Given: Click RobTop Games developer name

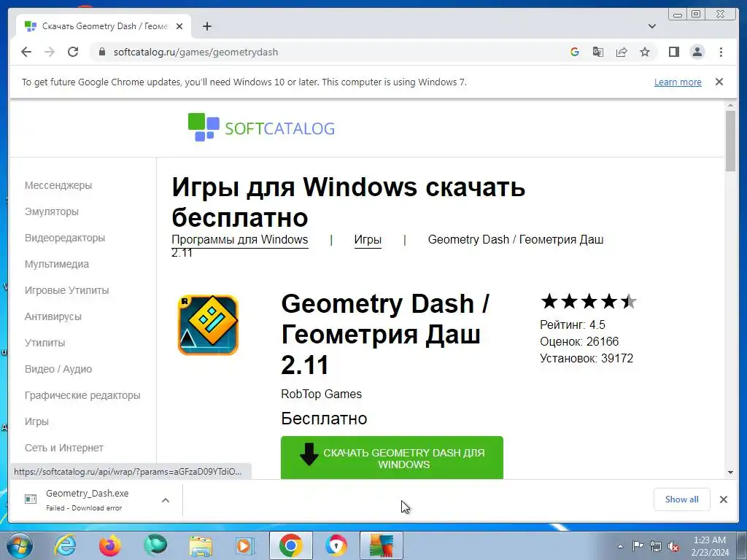Looking at the screenshot, I should pos(321,394).
